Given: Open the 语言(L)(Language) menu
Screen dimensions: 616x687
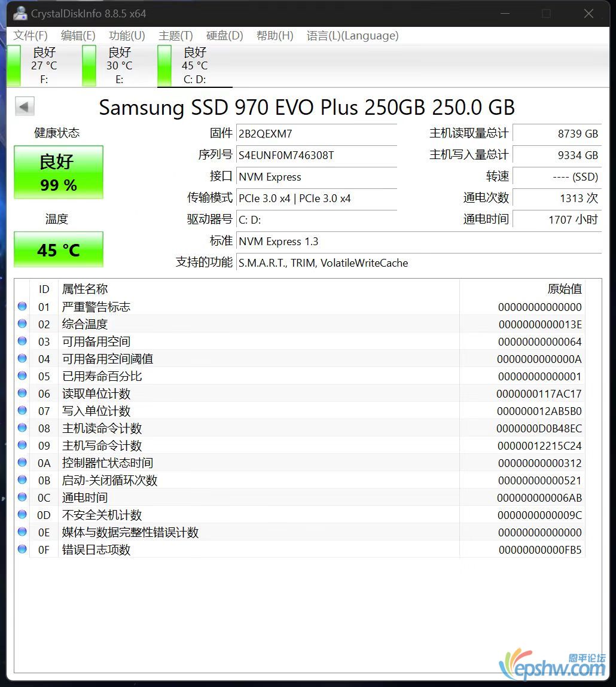Looking at the screenshot, I should coord(353,35).
